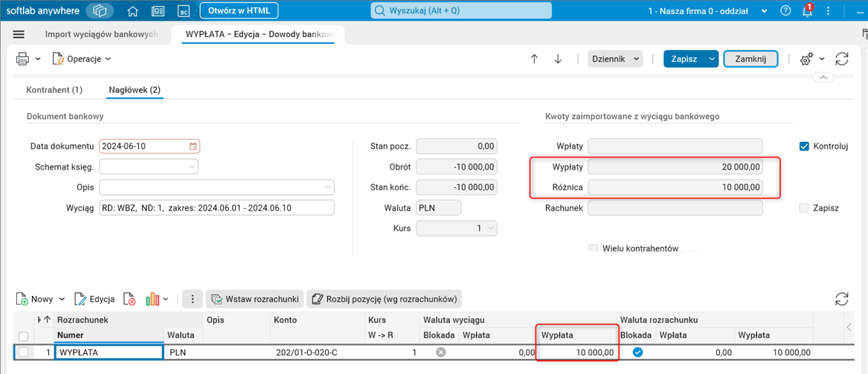Viewport: 868px width, 374px height.
Task: Toggle the Wielu kontrahentów checkbox
Action: (x=593, y=249)
